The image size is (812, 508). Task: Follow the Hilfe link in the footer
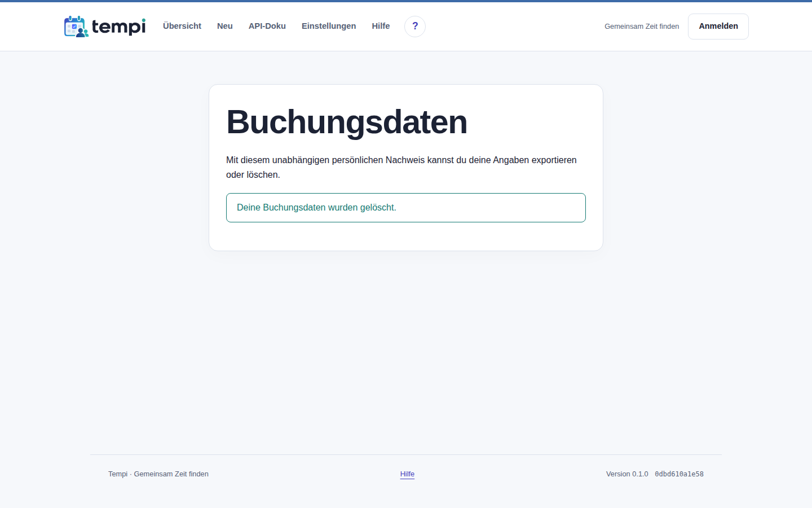[x=407, y=474]
